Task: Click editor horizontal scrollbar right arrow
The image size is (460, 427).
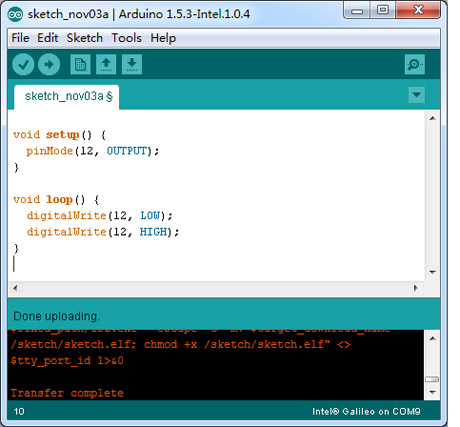Action: pos(416,288)
